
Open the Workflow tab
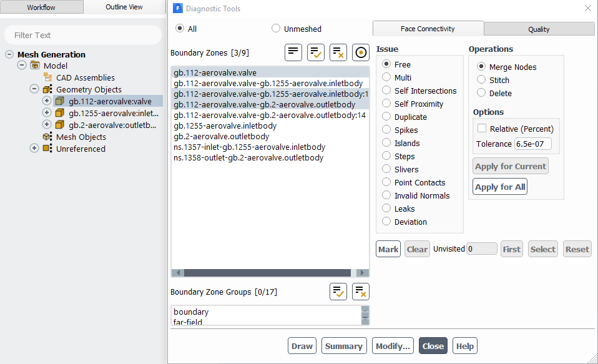tap(41, 7)
